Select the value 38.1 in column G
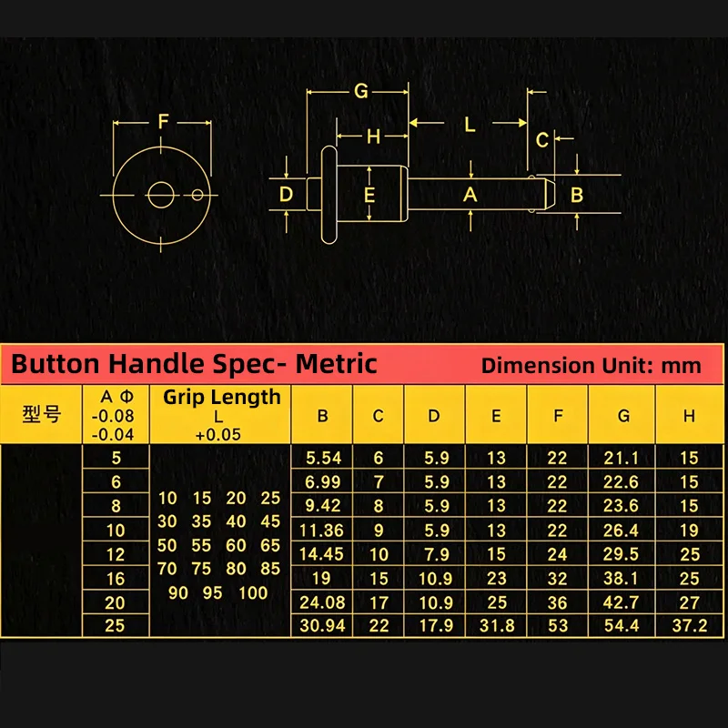This screenshot has height=728, width=728. (621, 579)
